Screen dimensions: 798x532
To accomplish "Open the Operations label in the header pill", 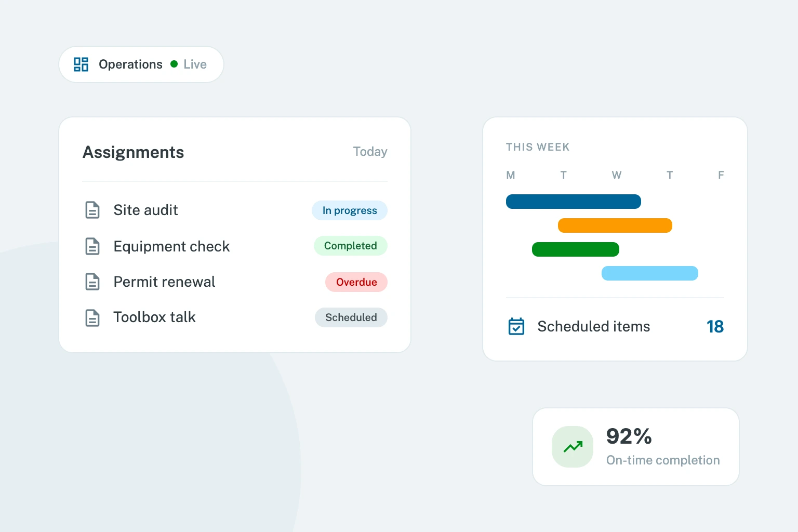I will (130, 64).
